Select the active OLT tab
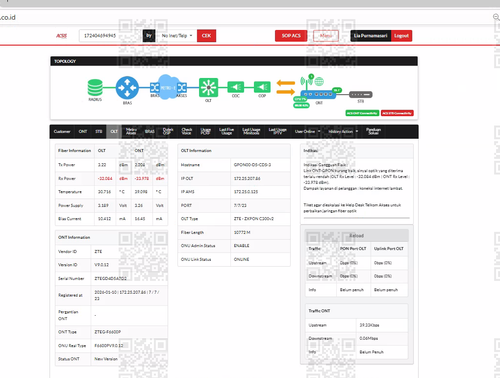 click(x=114, y=132)
